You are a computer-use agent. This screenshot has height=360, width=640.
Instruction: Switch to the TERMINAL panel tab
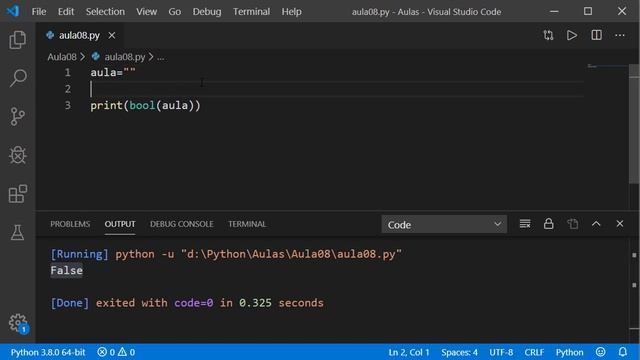[247, 224]
